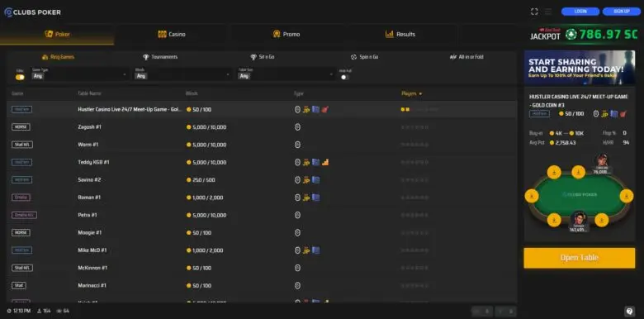Click orange bars icon in Teddy KGB row

click(x=325, y=162)
